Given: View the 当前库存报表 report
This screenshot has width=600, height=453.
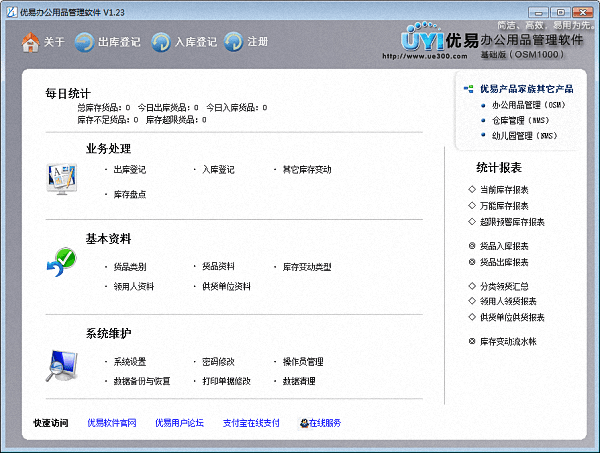Looking at the screenshot, I should point(505,190).
